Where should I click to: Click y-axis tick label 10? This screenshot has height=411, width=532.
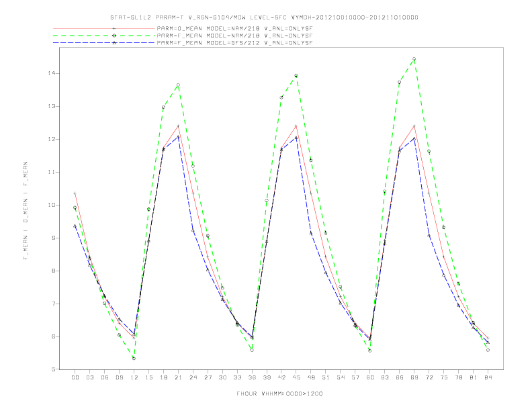(52, 205)
